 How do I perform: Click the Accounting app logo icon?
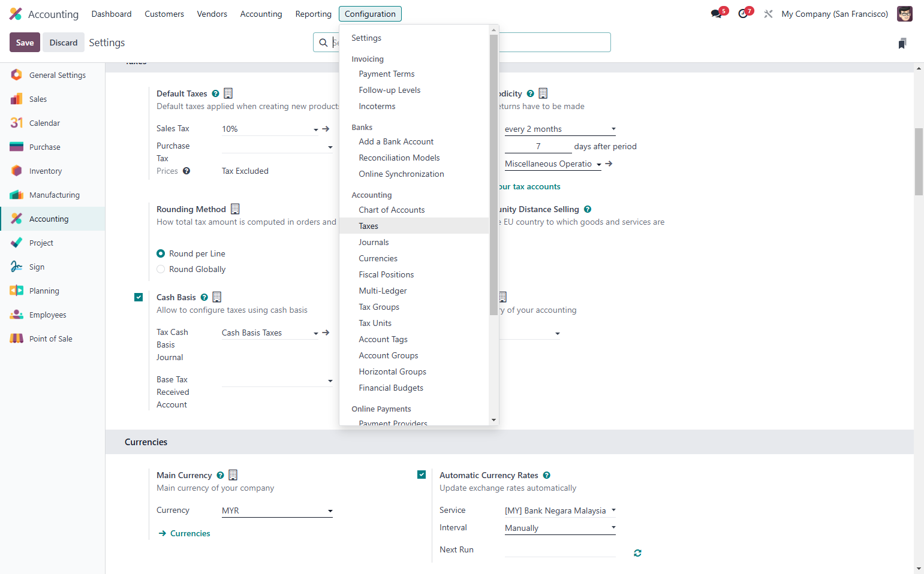(x=16, y=14)
